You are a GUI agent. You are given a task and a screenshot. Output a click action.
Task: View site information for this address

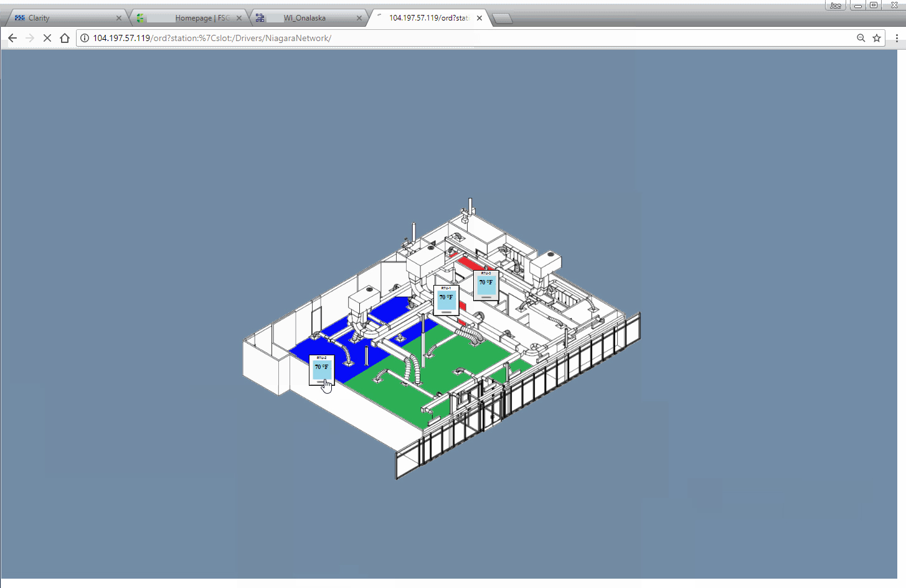coord(85,38)
